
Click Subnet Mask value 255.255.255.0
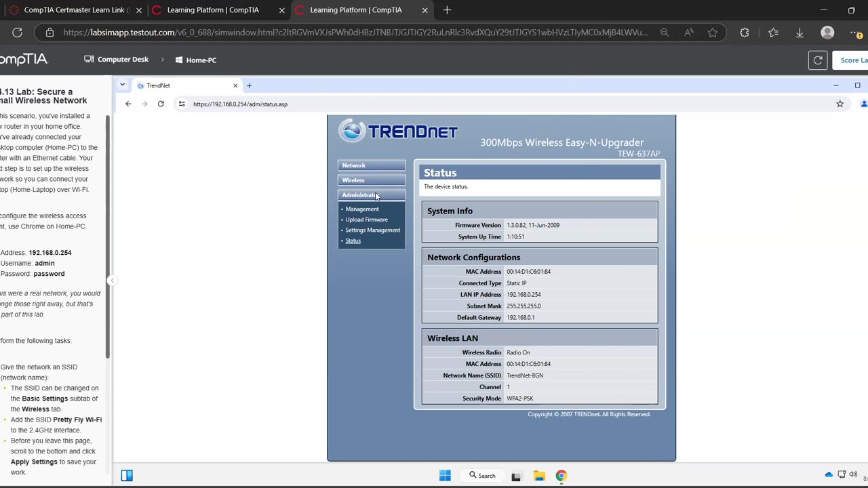click(524, 306)
